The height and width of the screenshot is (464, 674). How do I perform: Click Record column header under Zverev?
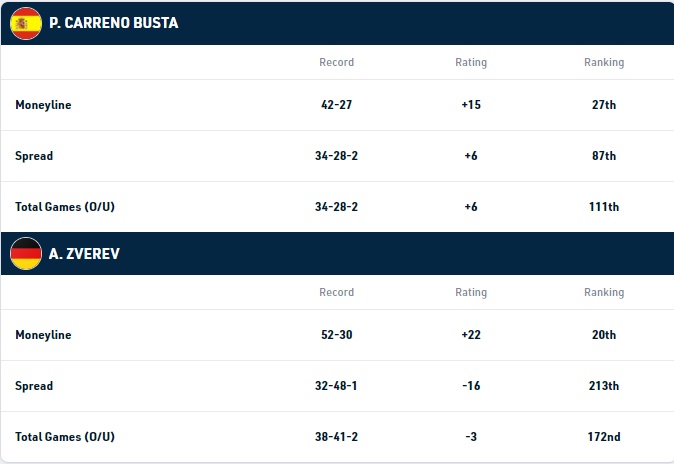(x=337, y=292)
